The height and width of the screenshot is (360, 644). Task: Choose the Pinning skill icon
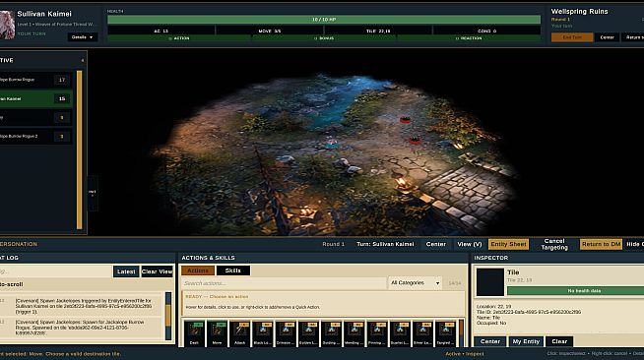pyautogui.click(x=376, y=333)
